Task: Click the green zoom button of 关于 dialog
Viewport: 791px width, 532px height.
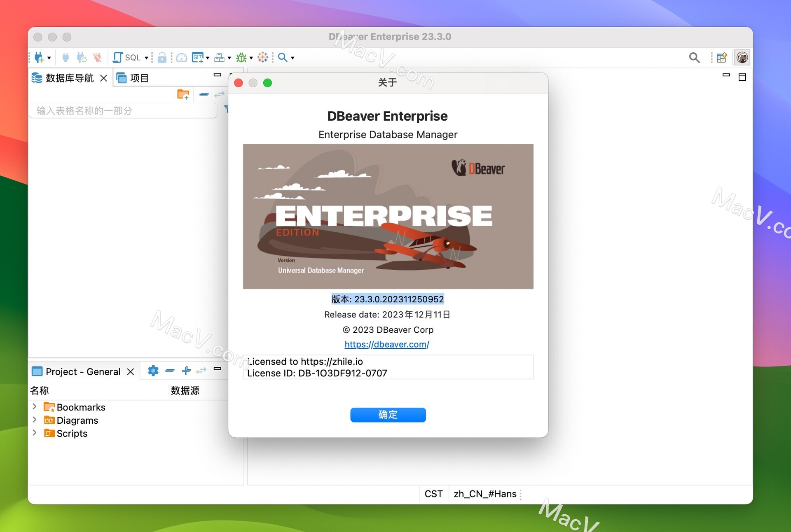Action: (x=267, y=83)
